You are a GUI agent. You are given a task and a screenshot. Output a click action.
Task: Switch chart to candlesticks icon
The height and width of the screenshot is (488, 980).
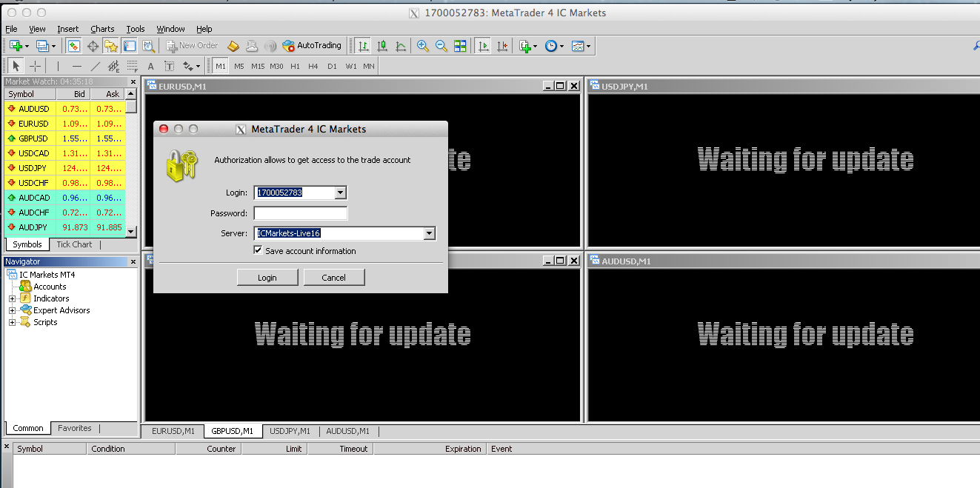click(382, 46)
